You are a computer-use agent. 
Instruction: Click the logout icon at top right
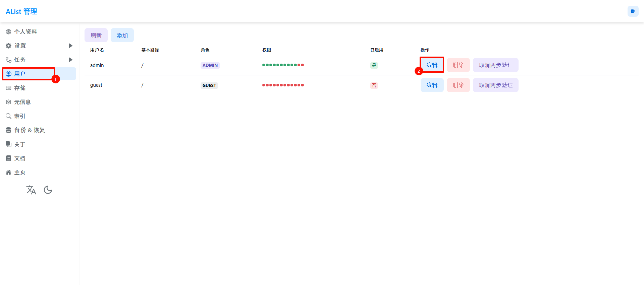633,11
